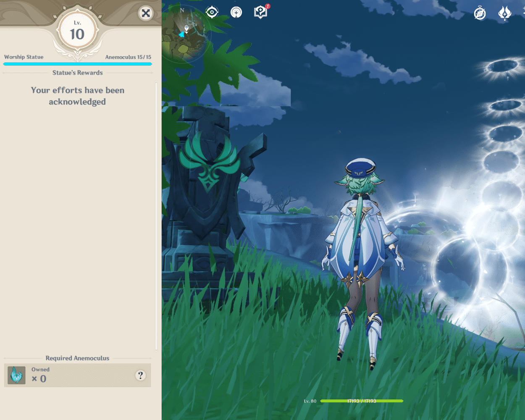Open the Tutorial guide book icon
Viewport: 525px width, 420px height.
tap(260, 12)
